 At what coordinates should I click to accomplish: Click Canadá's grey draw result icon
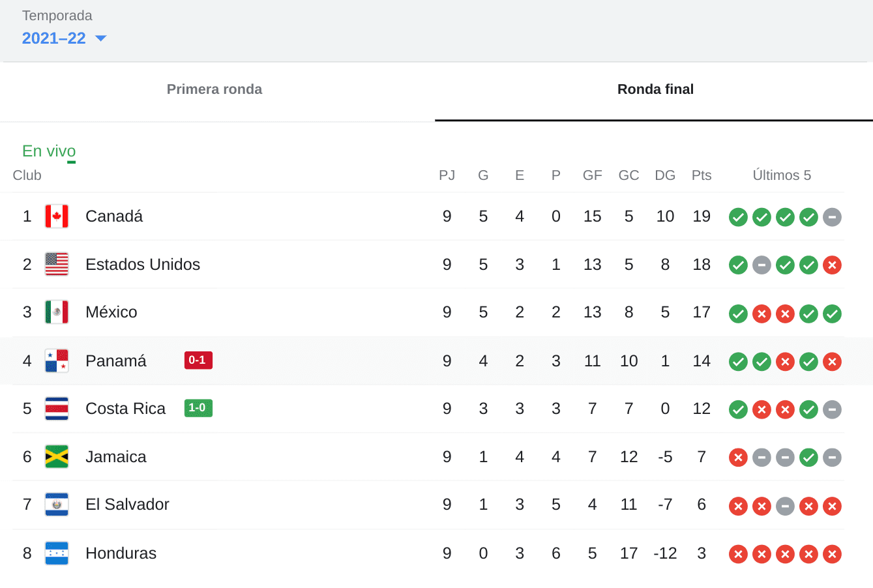832,217
